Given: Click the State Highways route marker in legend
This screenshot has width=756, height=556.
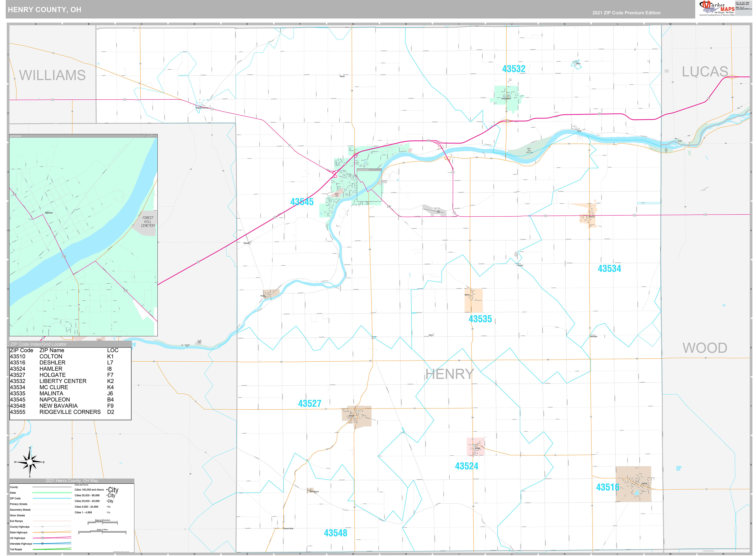Looking at the screenshot, I should pyautogui.click(x=42, y=532).
